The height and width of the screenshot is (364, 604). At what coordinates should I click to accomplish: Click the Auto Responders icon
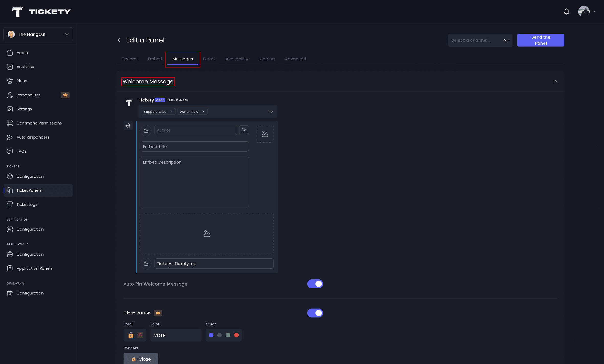click(10, 137)
